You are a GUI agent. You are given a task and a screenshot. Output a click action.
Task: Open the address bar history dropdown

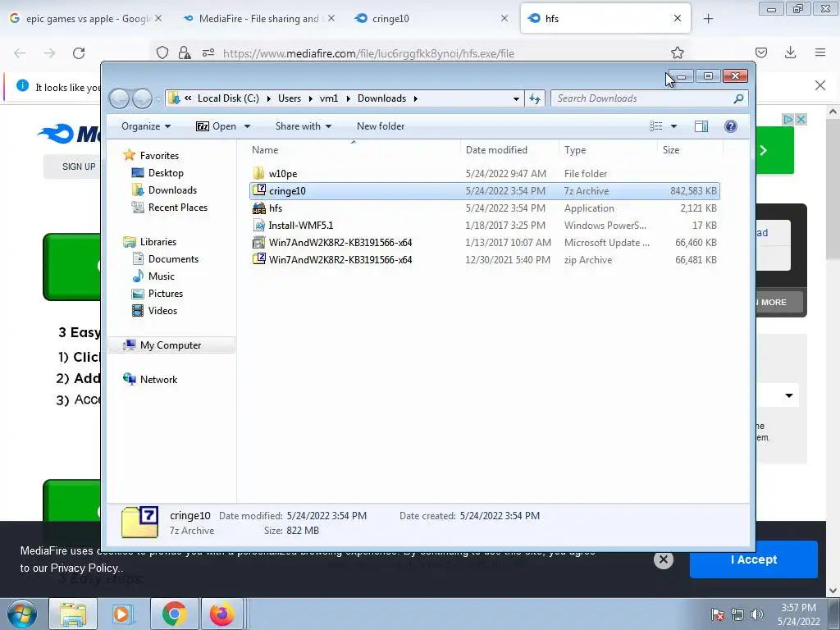(516, 98)
